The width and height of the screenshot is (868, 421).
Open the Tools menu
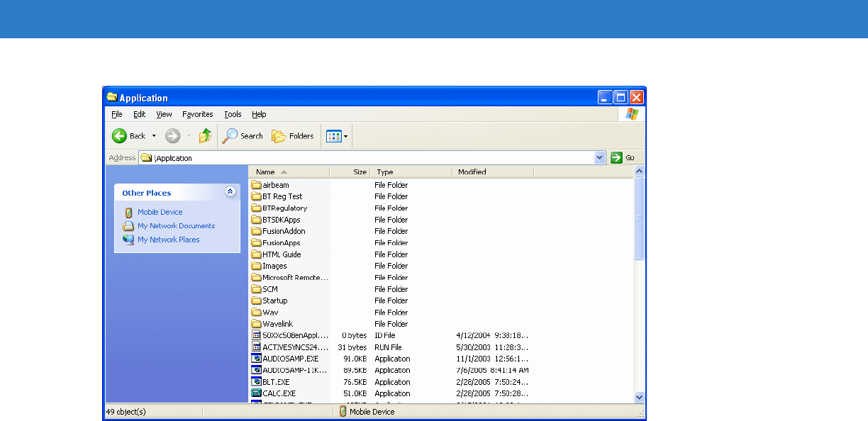click(233, 114)
